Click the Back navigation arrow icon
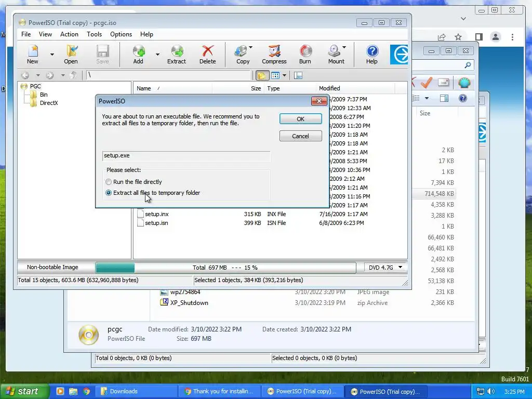The image size is (532, 399). click(25, 75)
